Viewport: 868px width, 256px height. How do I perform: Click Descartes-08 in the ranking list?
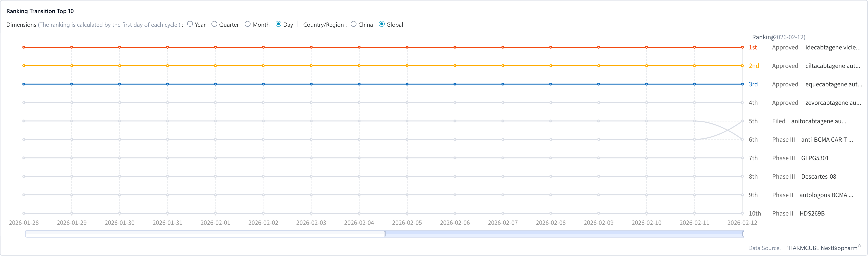point(818,177)
